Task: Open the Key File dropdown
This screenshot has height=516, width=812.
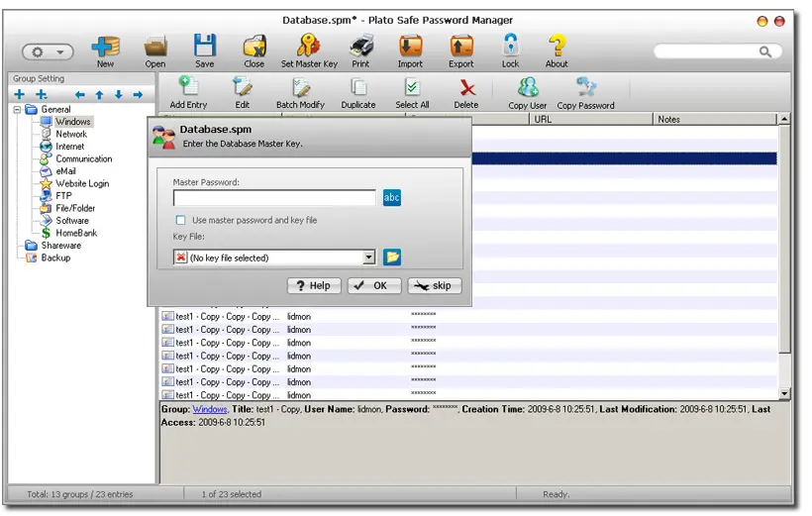Action: pyautogui.click(x=368, y=258)
